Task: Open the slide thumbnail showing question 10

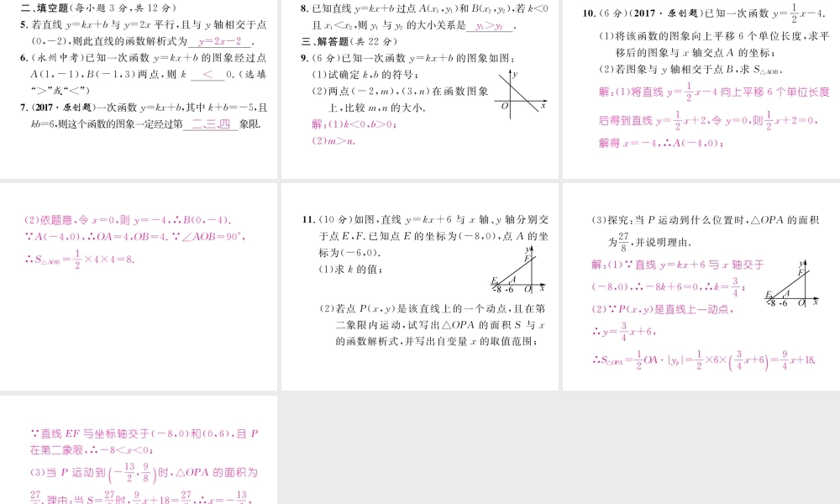Action: (701, 89)
